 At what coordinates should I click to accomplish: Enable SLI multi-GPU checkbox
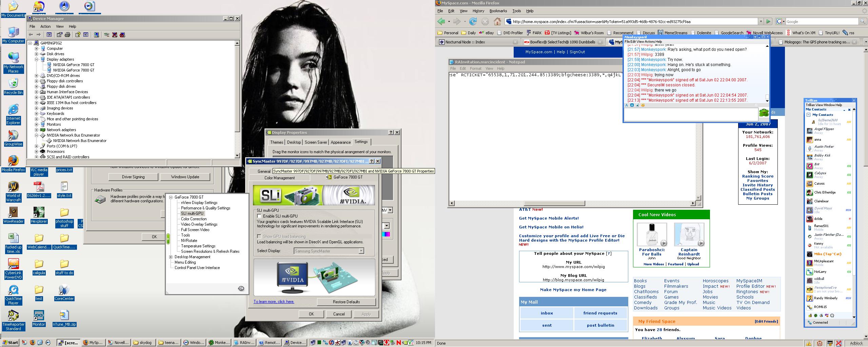click(x=259, y=216)
